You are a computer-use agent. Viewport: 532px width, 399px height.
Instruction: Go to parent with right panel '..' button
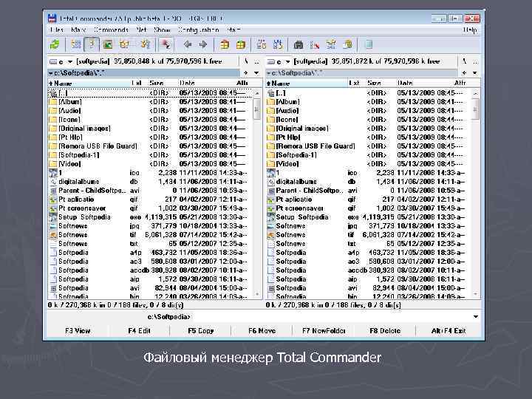coord(475,61)
